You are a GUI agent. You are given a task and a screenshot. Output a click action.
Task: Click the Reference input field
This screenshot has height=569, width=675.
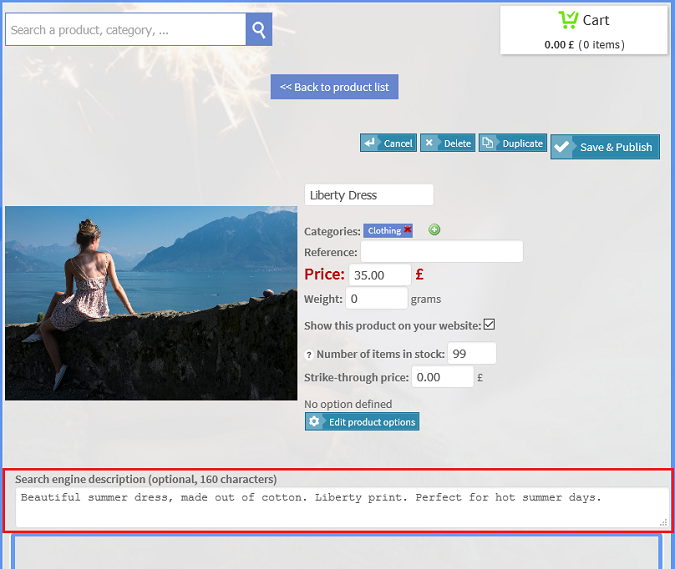point(442,251)
